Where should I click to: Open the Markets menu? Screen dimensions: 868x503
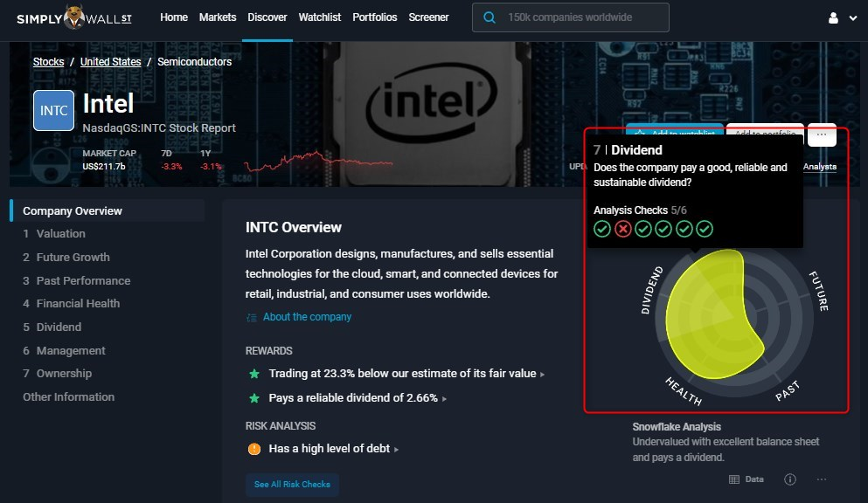(218, 17)
